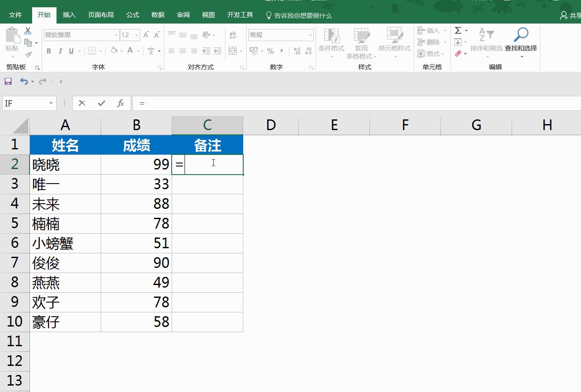This screenshot has width=581, height=392.
Task: Apply underline with the U icon
Action: [71, 51]
